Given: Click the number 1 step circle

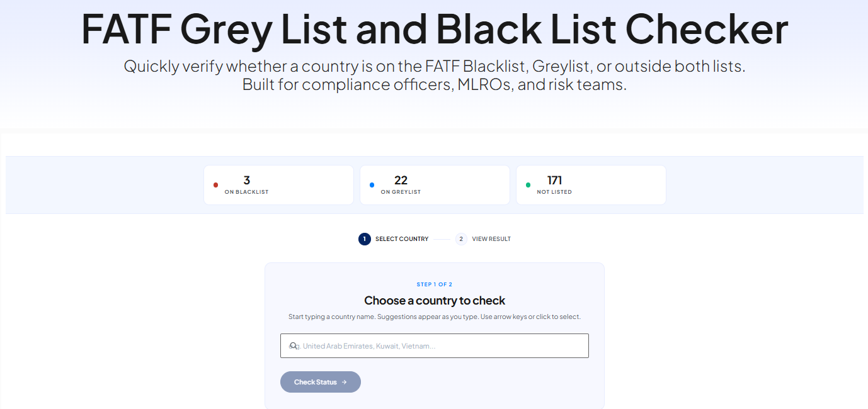Looking at the screenshot, I should coord(365,239).
